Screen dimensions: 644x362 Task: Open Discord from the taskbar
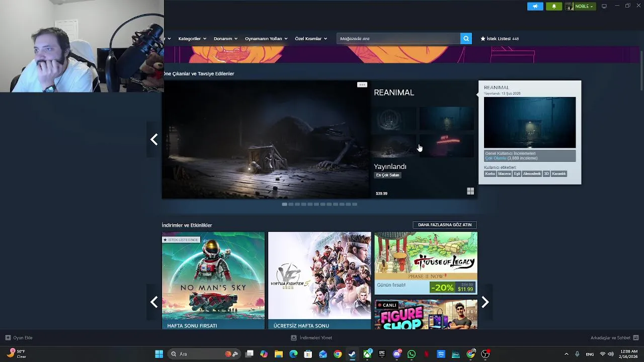click(x=397, y=354)
